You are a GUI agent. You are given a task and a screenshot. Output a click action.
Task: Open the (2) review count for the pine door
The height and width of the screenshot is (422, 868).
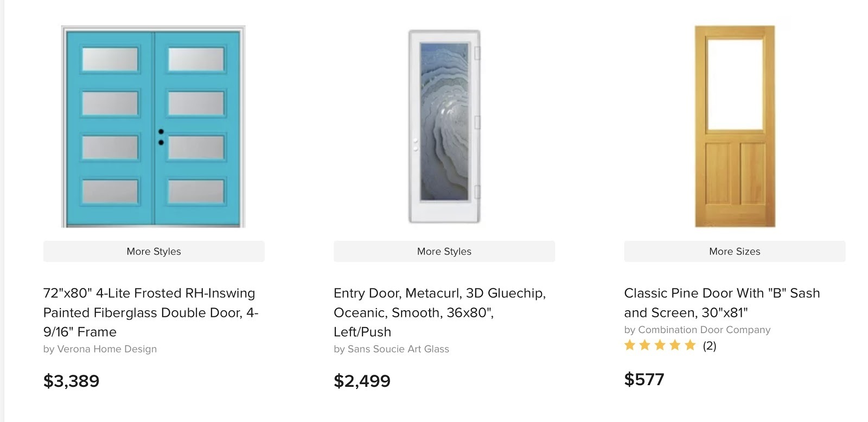(x=710, y=346)
